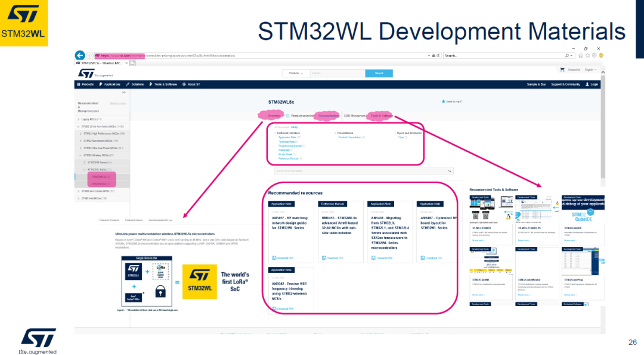Viewport: 644px width, 355px height.
Task: Open Support & Community menu
Action: click(x=565, y=84)
